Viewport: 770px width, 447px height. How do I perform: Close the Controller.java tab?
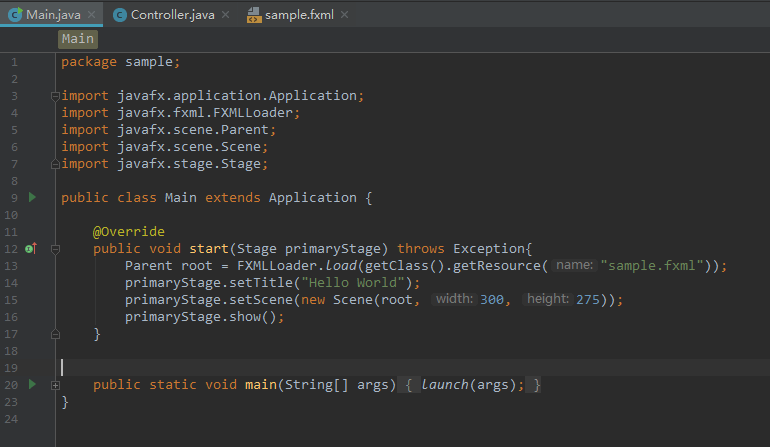point(225,15)
